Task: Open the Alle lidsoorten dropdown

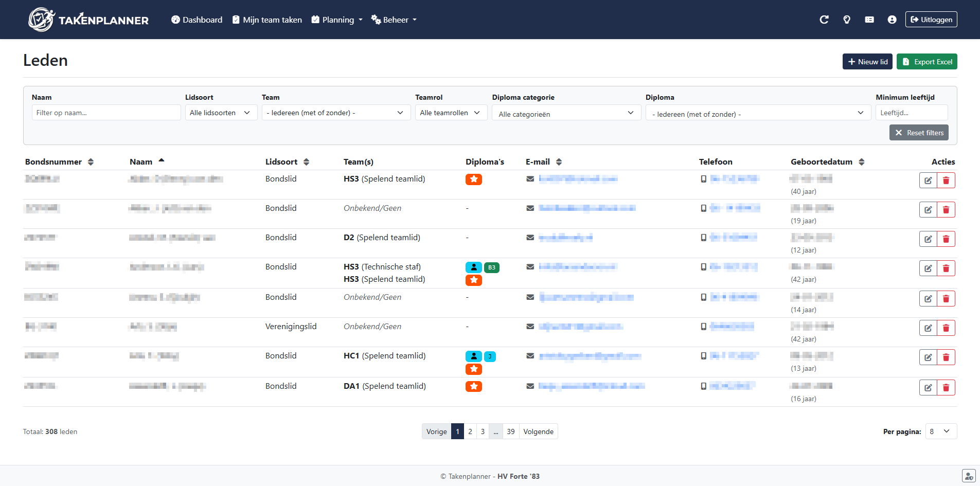Action: pos(221,113)
